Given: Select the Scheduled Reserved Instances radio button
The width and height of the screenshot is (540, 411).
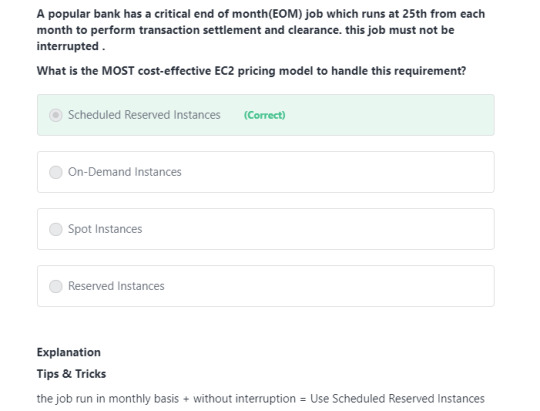Looking at the screenshot, I should [x=55, y=115].
